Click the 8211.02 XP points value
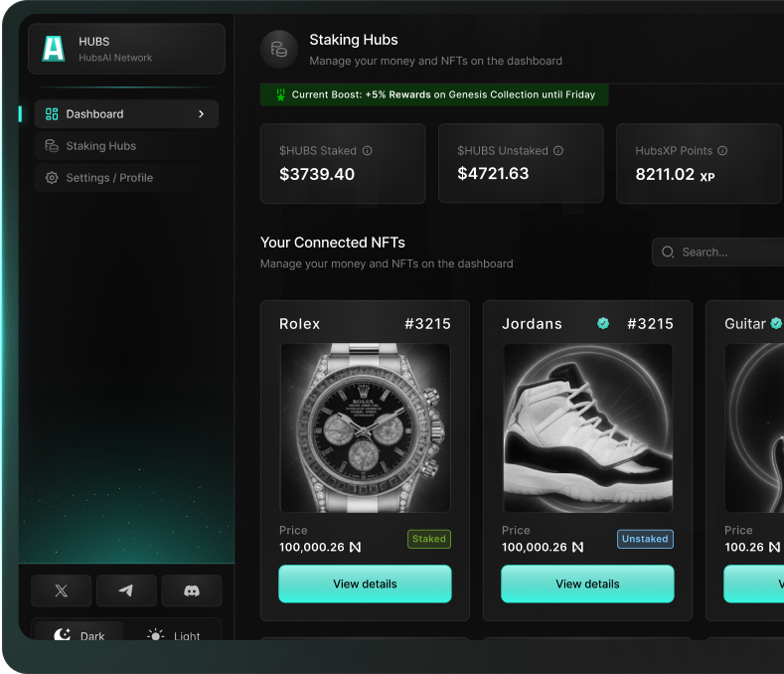 (x=675, y=175)
